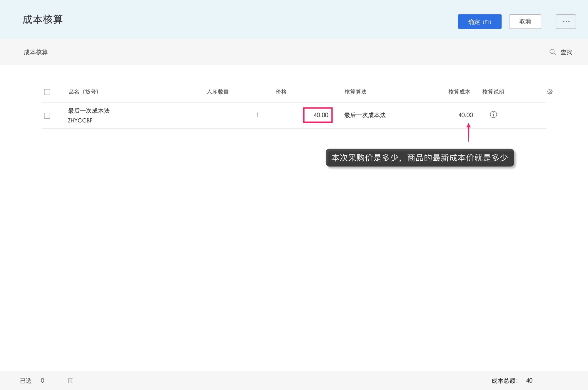Click the 入库数量 column header
Image resolution: width=588 pixels, height=390 pixels.
[218, 92]
